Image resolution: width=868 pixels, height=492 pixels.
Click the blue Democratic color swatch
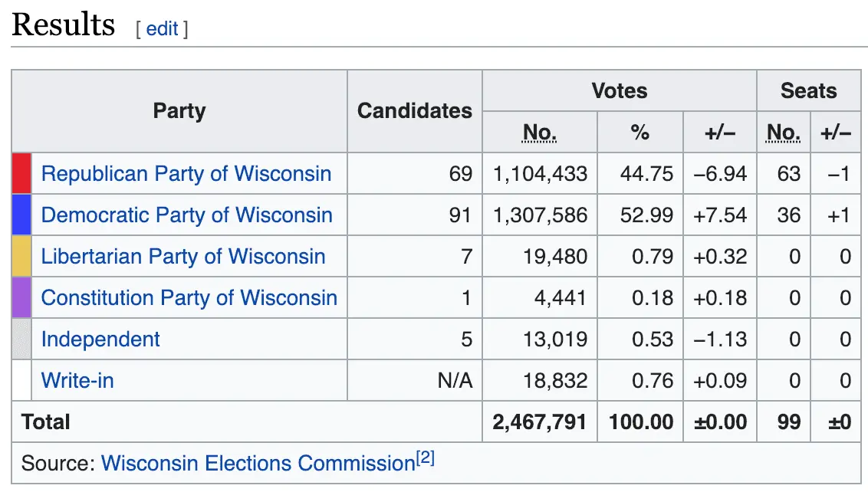pos(21,215)
